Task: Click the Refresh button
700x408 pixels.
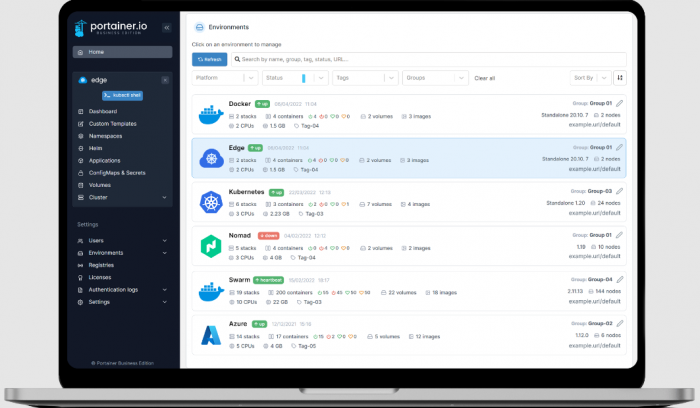Action: pos(209,59)
